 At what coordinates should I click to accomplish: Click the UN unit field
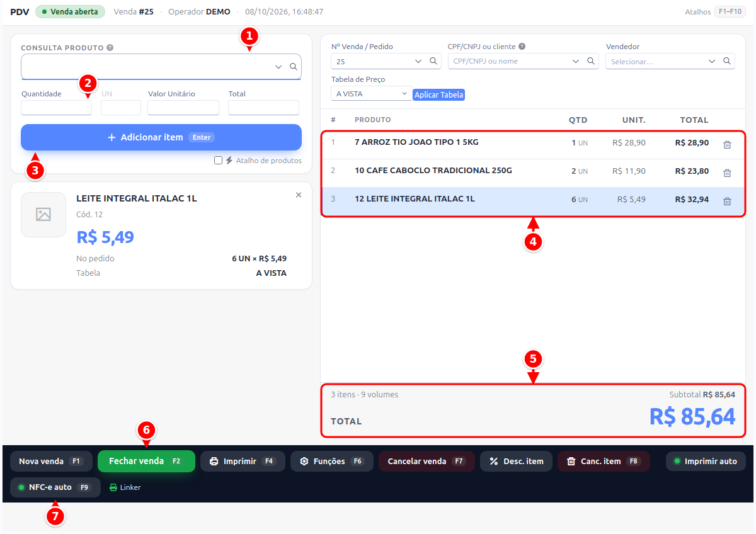pos(121,108)
